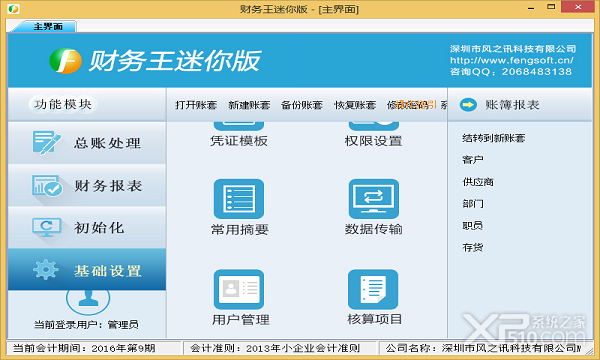
Task: Click the 用户管理 label text
Action: point(241,319)
